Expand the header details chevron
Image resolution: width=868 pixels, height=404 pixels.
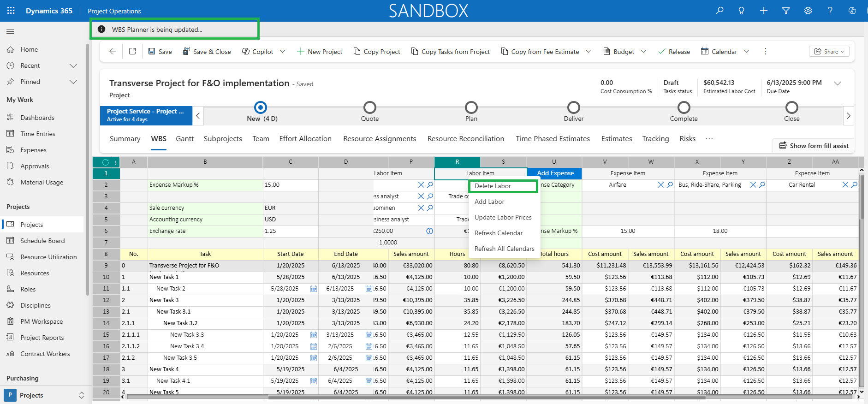click(838, 83)
